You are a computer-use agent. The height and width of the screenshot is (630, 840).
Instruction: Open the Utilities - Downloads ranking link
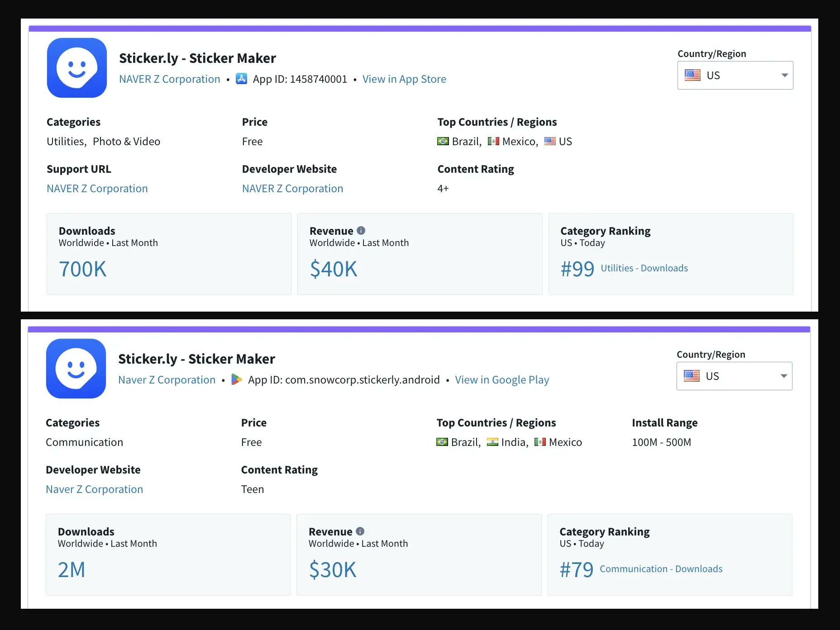pos(644,268)
